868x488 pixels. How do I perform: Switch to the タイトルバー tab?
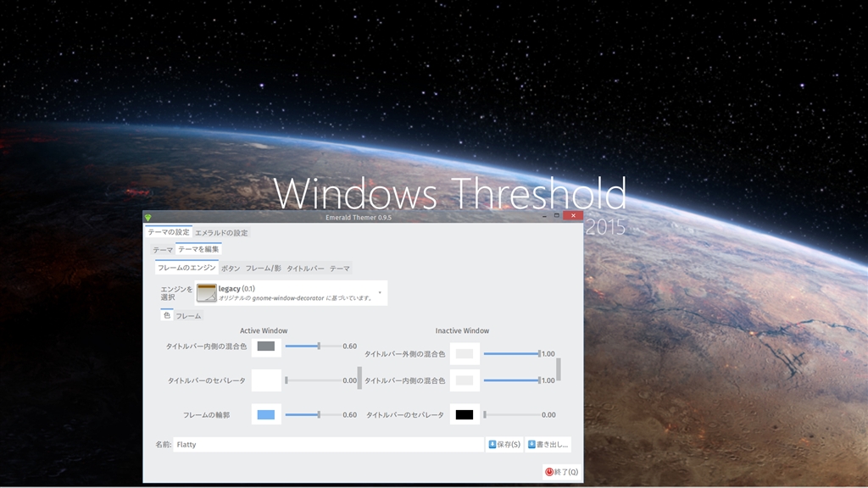tap(305, 269)
